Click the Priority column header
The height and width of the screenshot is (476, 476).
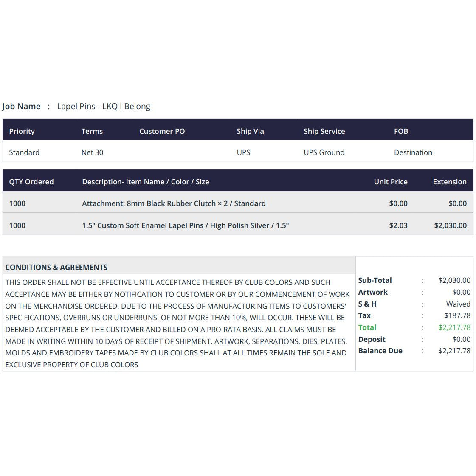(22, 131)
